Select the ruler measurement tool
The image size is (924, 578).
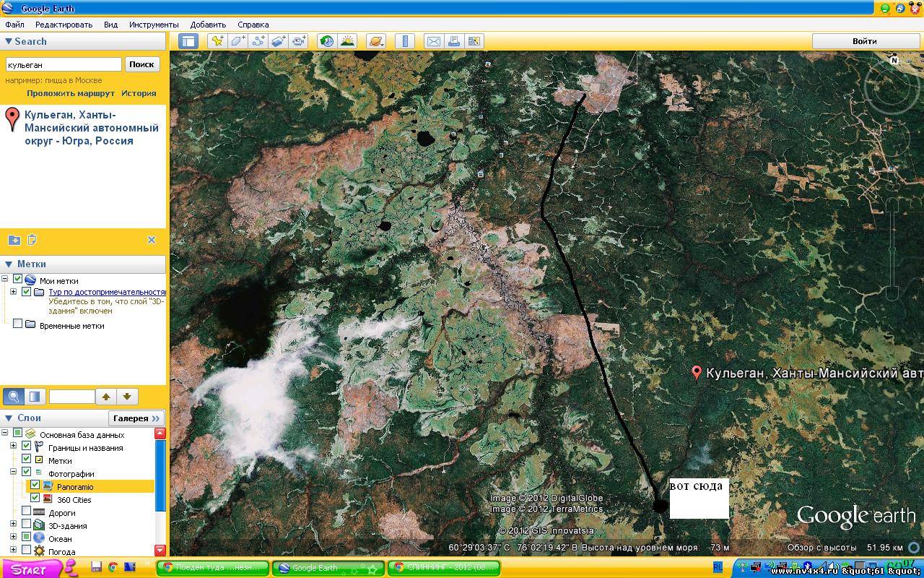[405, 41]
